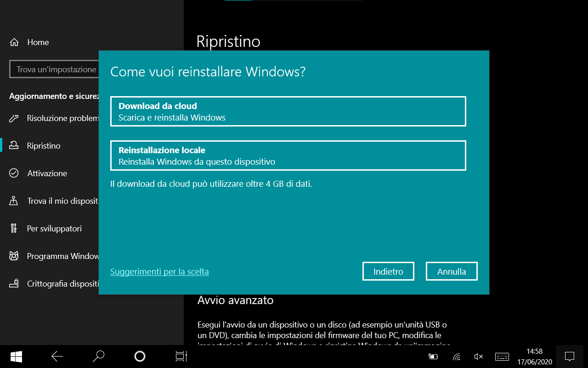This screenshot has width=588, height=368.
Task: Click the taskbar back arrow
Action: point(57,356)
